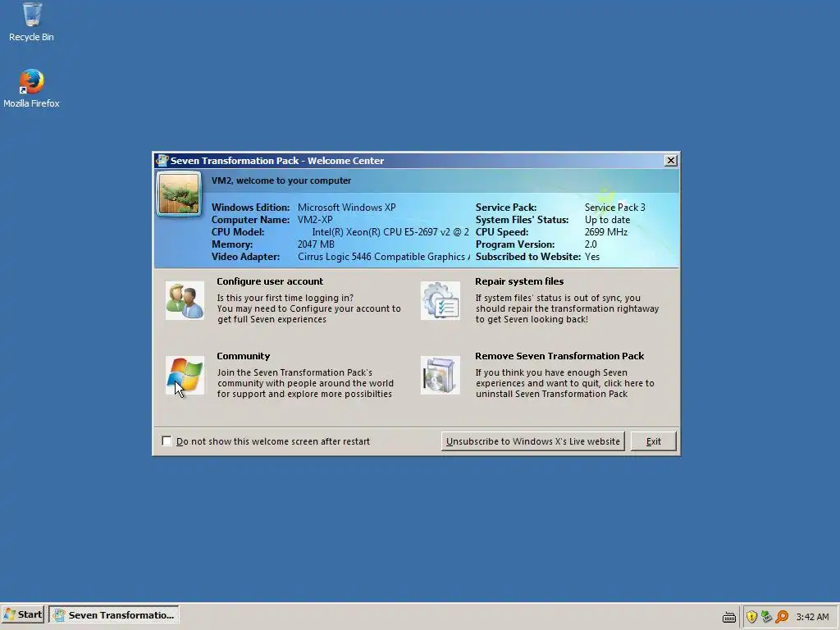Click the magnifier search tray icon
This screenshot has height=630, width=840.
click(782, 617)
